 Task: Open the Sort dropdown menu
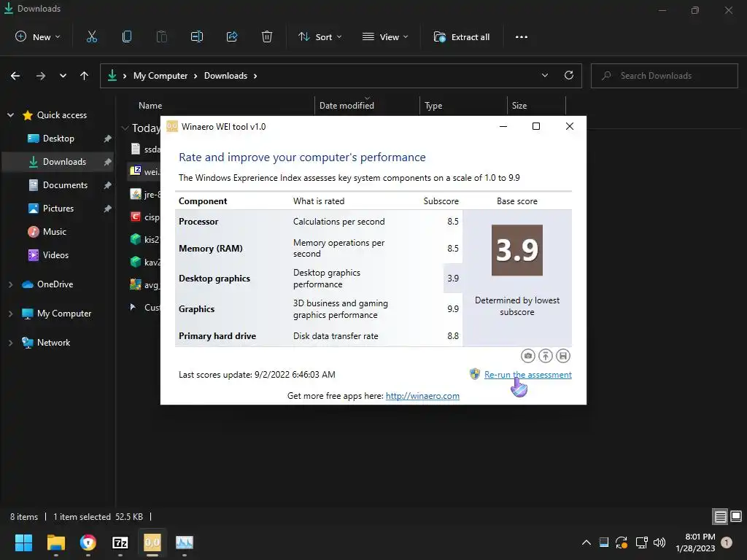(x=320, y=37)
